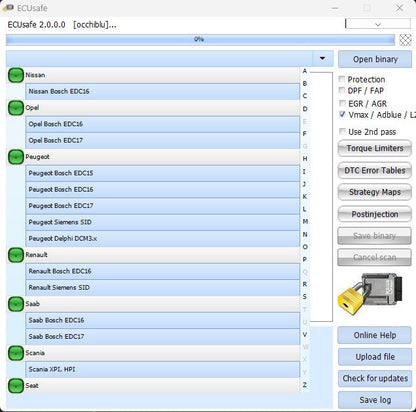
Task: Jump to letter V in alphabet index
Action: pos(305,334)
